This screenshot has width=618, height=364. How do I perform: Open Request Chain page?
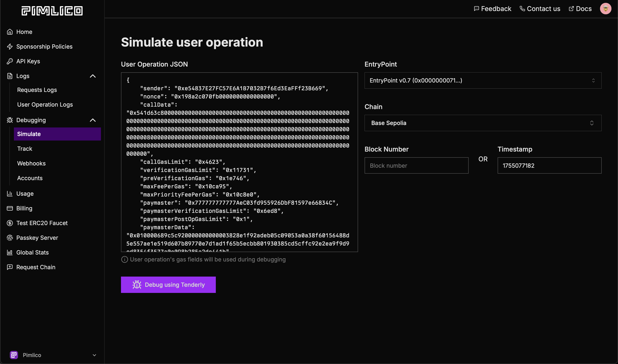36,267
